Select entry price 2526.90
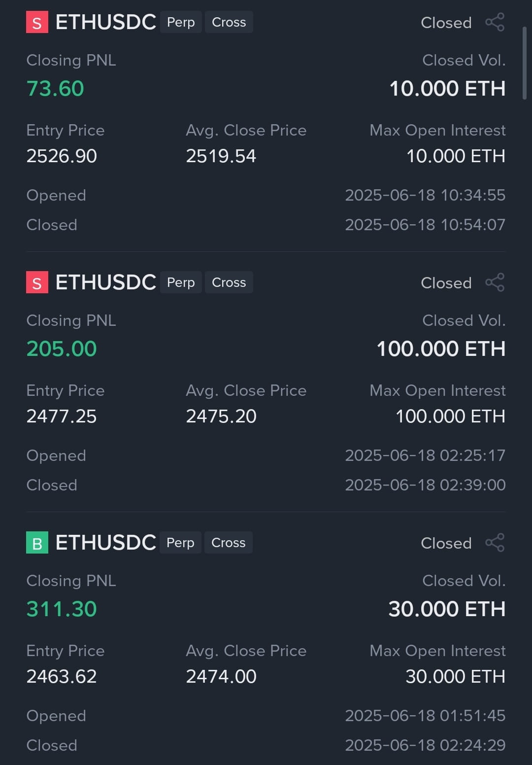The image size is (532, 765). (x=62, y=156)
